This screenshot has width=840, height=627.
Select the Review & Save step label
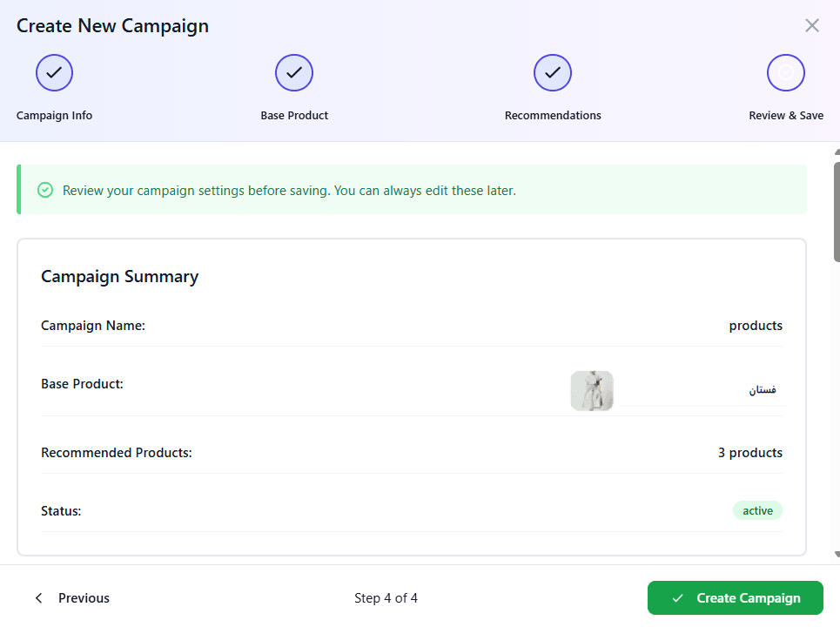786,116
